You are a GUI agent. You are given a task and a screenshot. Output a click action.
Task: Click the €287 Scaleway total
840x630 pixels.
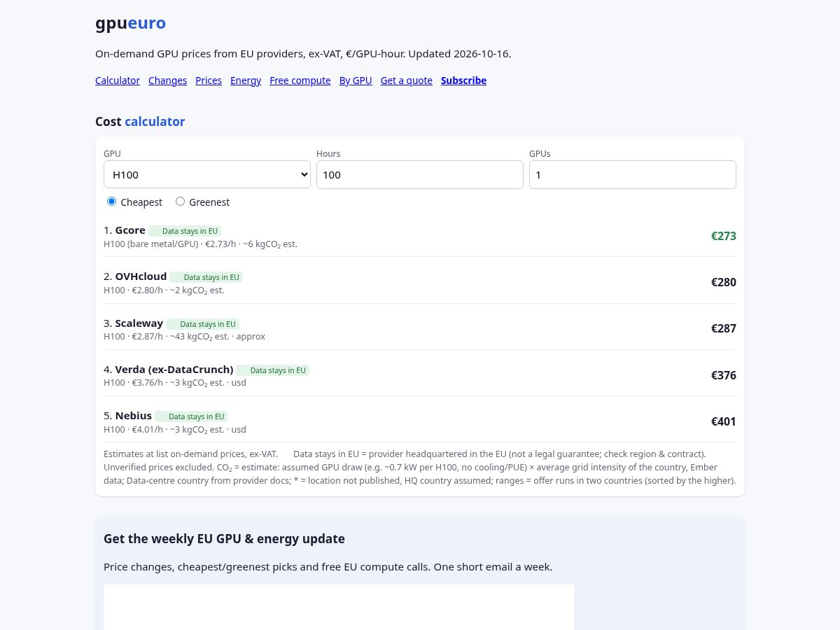pos(724,328)
